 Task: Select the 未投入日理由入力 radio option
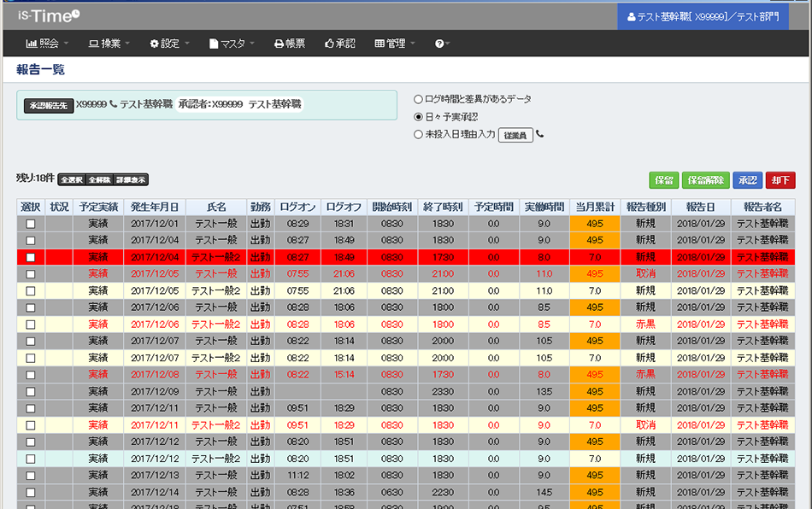pyautogui.click(x=418, y=134)
